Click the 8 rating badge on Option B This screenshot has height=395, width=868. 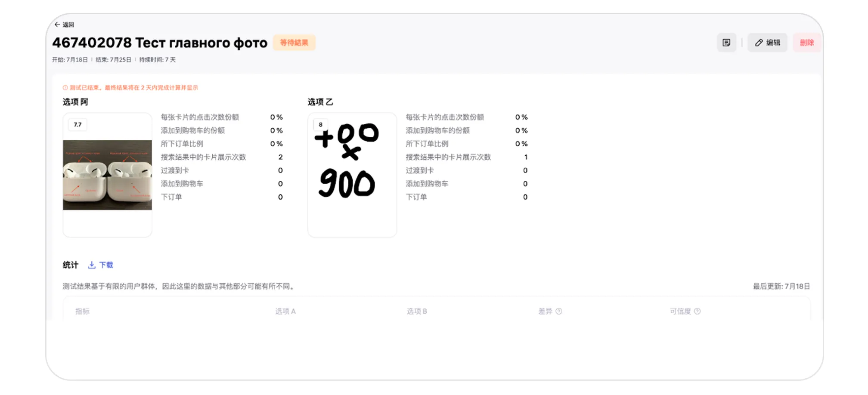point(320,125)
